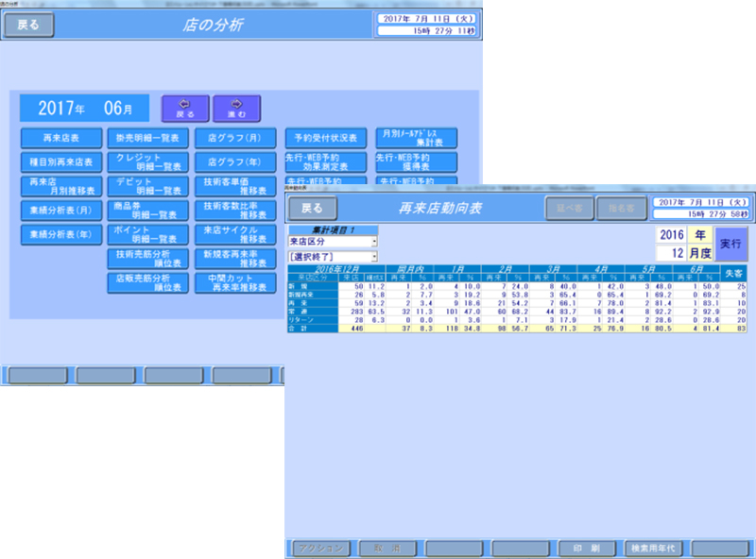Image resolution: width=756 pixels, height=559 pixels.
Task: Select the 指名客 button
Action: tap(622, 208)
